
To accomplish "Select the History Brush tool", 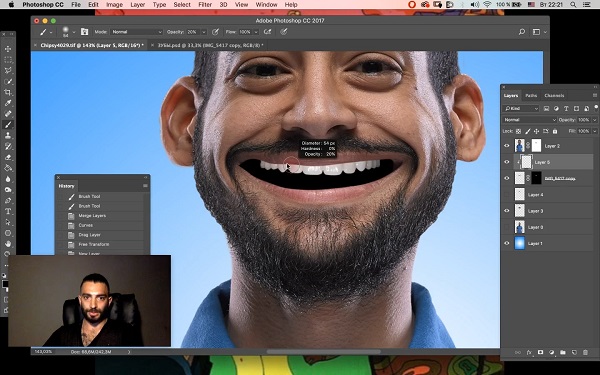I will pyautogui.click(x=8, y=146).
